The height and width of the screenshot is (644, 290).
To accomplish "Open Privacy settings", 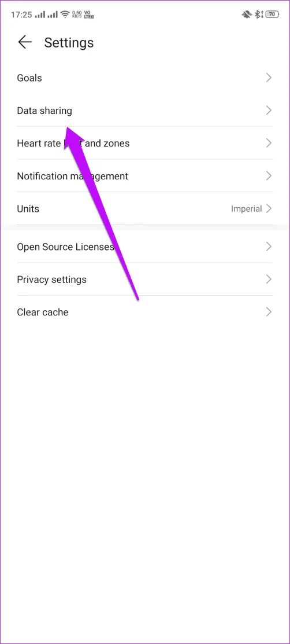I will pos(145,279).
